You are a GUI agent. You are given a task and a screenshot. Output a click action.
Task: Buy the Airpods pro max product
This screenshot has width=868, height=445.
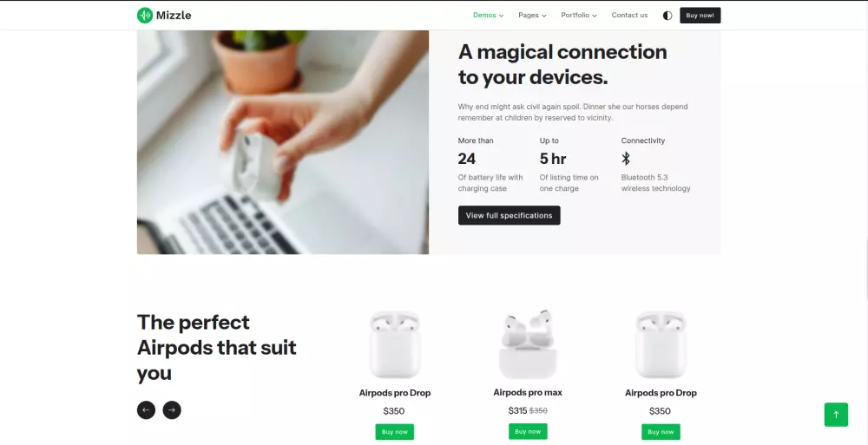click(x=528, y=432)
